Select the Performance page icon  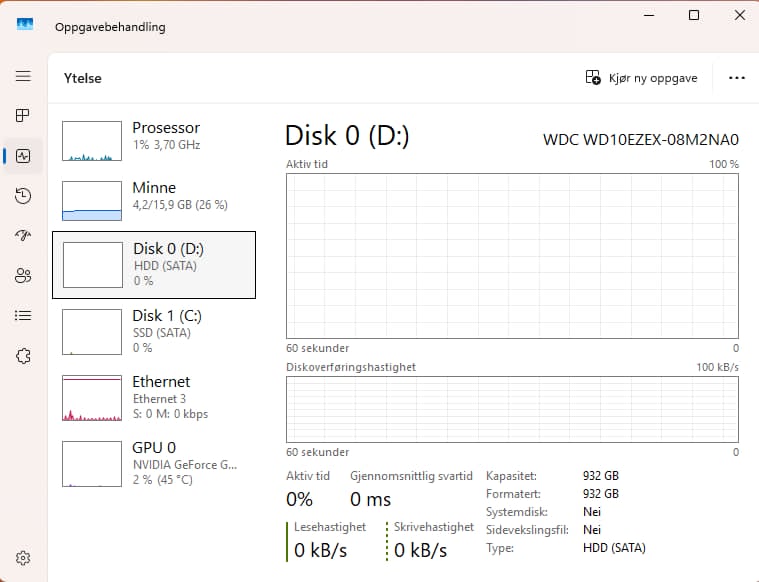[x=23, y=156]
